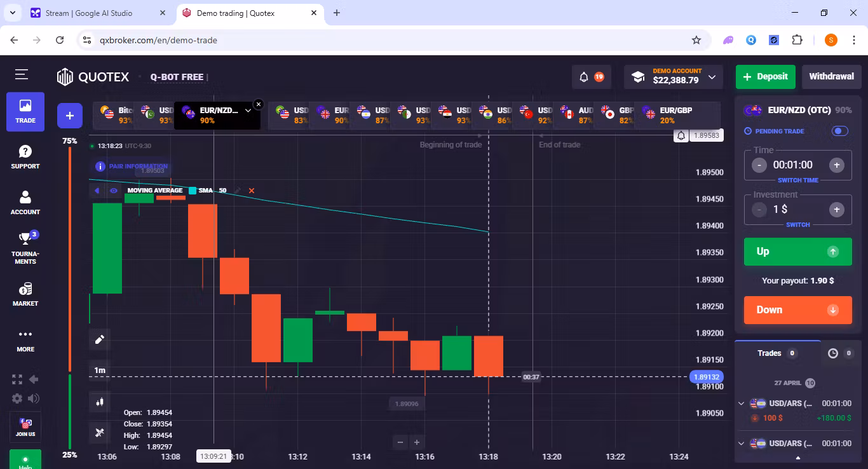Click the green Up trade button
Screen dimensions: 868x469
pos(797,251)
